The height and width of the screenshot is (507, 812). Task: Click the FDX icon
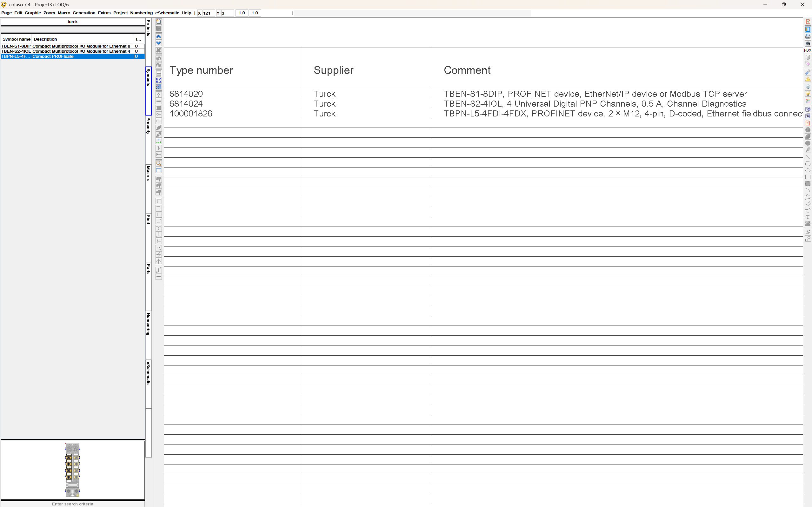(x=808, y=50)
